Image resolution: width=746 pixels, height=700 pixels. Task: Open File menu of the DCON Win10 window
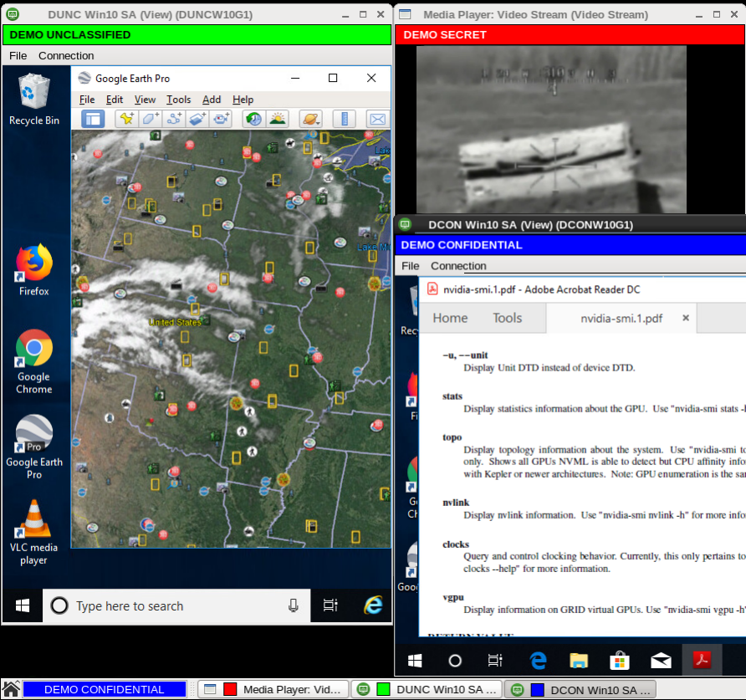click(x=410, y=266)
